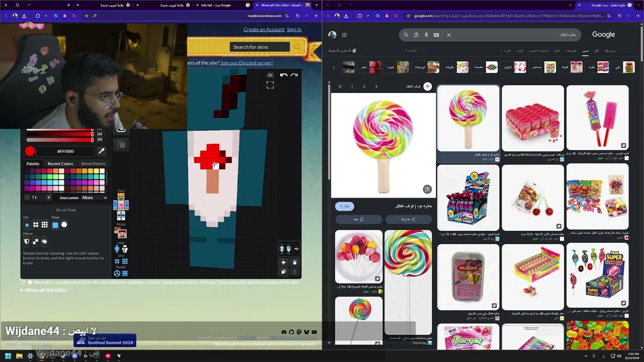This screenshot has width=644, height=362.
Task: Decrease palette size with minus button
Action: 27,198
